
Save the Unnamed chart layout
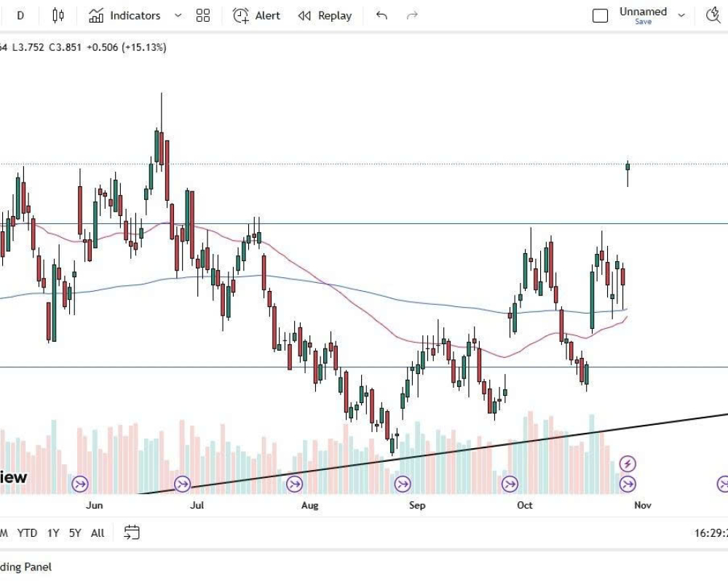[x=643, y=22]
